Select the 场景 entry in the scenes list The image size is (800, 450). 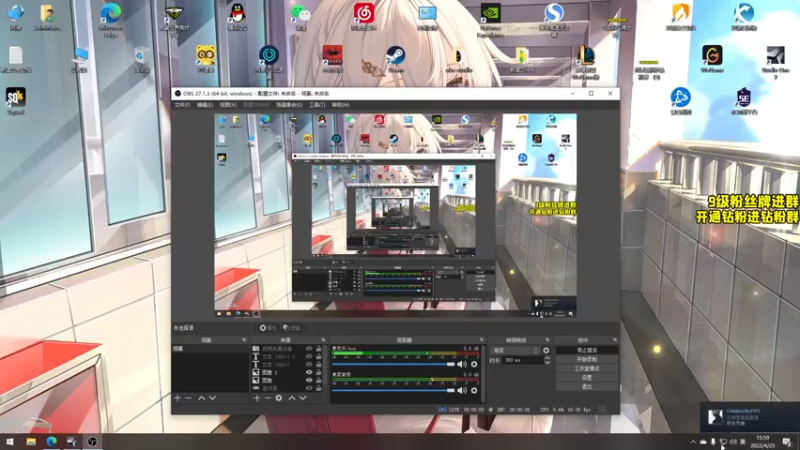click(x=210, y=349)
